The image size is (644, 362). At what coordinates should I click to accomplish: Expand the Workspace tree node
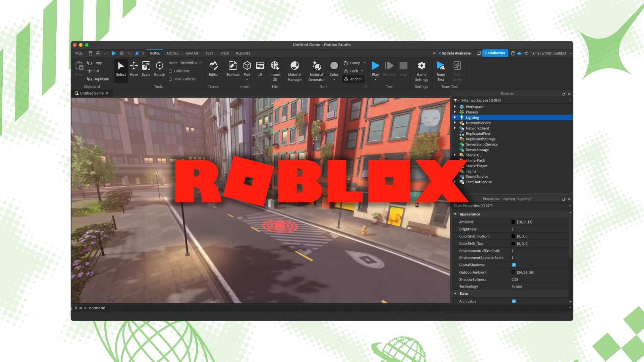[455, 107]
